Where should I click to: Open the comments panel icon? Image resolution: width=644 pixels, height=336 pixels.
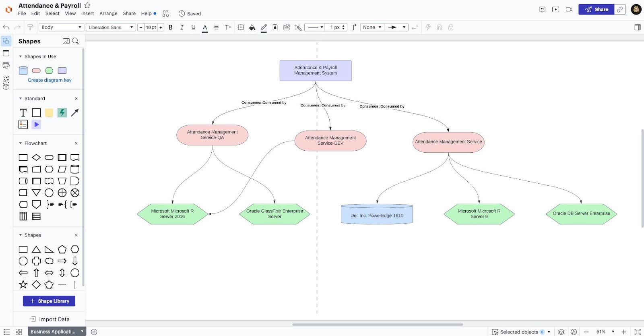[542, 9]
